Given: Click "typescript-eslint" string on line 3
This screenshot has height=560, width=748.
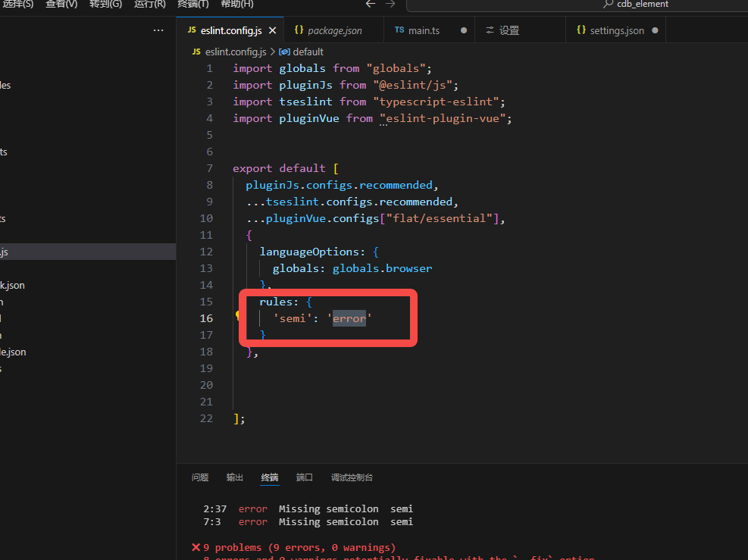Looking at the screenshot, I should pyautogui.click(x=436, y=102).
